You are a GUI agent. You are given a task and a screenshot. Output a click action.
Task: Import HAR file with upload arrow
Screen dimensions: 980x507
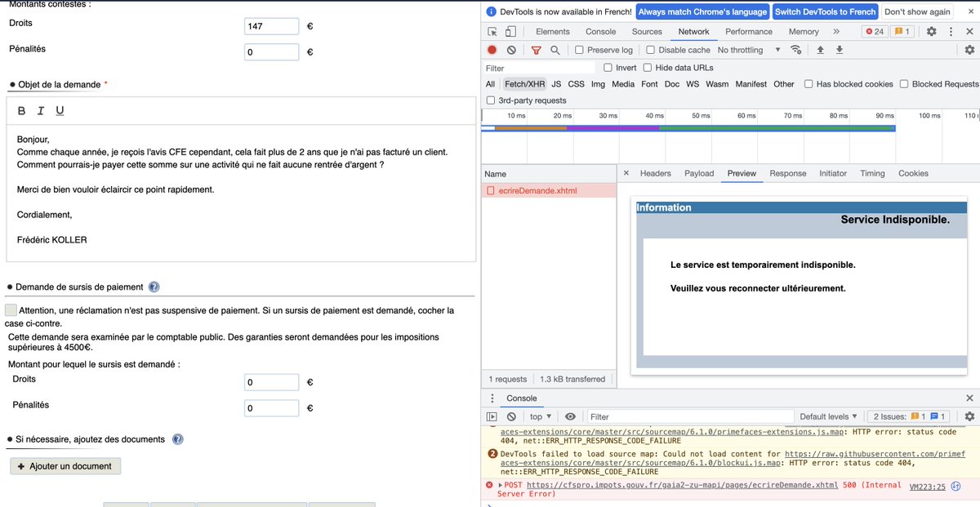[x=821, y=50]
